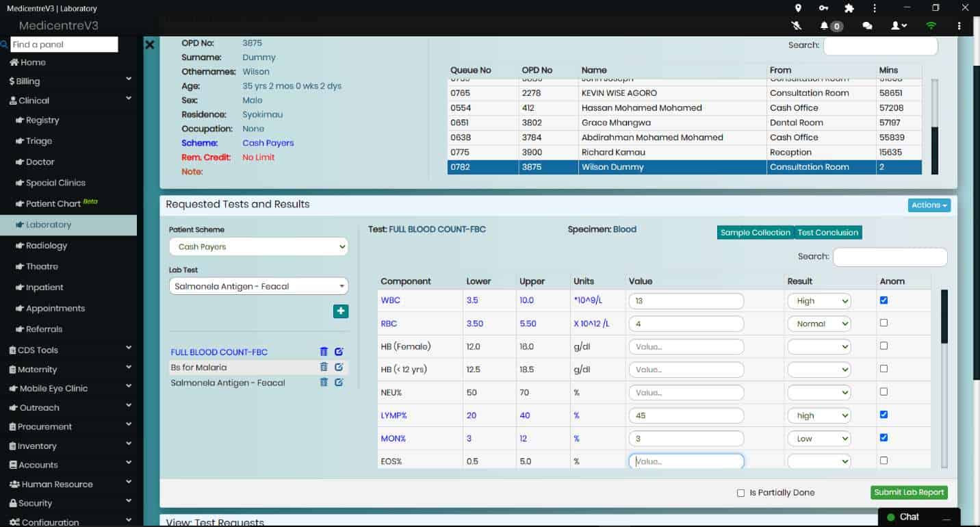Image resolution: width=980 pixels, height=527 pixels.
Task: Expand Maternity section in sidebar
Action: pyautogui.click(x=68, y=369)
